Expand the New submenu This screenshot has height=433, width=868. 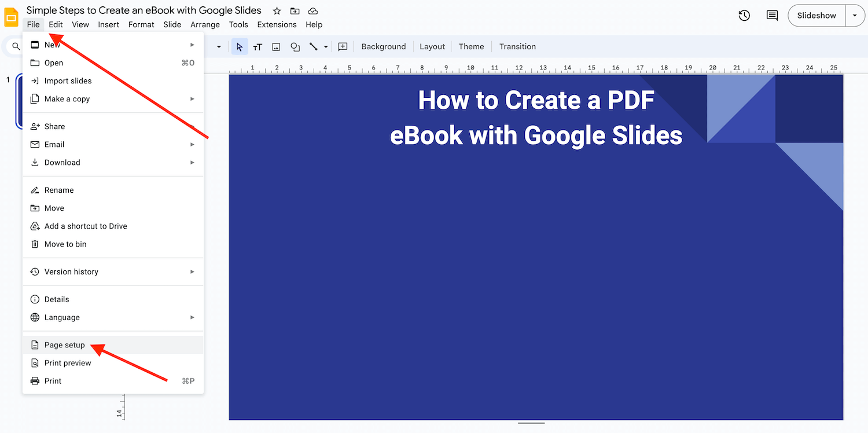click(192, 45)
